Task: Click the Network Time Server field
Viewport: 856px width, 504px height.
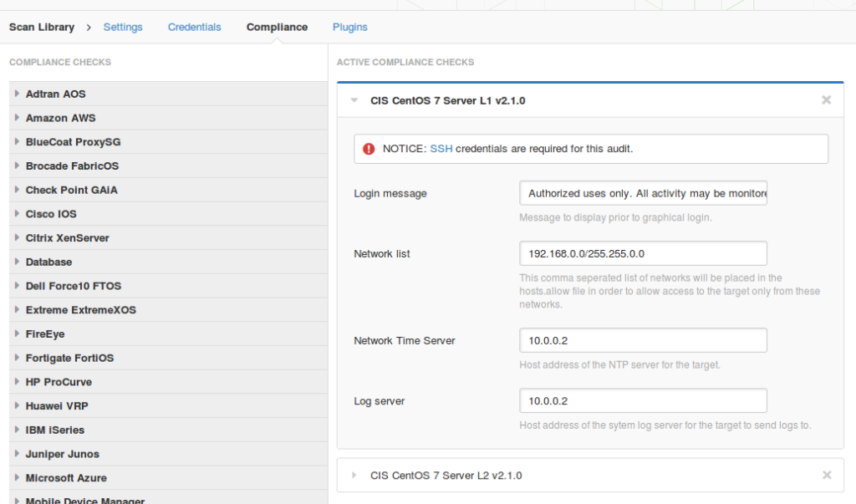Action: (643, 340)
